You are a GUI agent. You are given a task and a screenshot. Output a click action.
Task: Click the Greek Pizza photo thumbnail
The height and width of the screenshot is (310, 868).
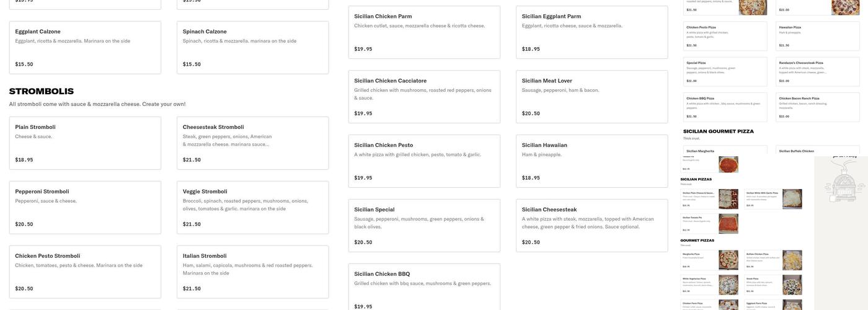792,285
